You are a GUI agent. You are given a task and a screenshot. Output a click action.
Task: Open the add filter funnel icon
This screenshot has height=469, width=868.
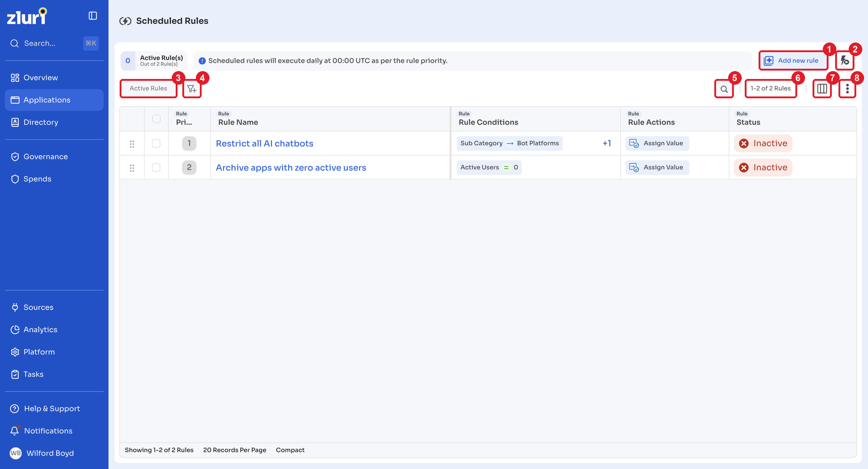192,89
